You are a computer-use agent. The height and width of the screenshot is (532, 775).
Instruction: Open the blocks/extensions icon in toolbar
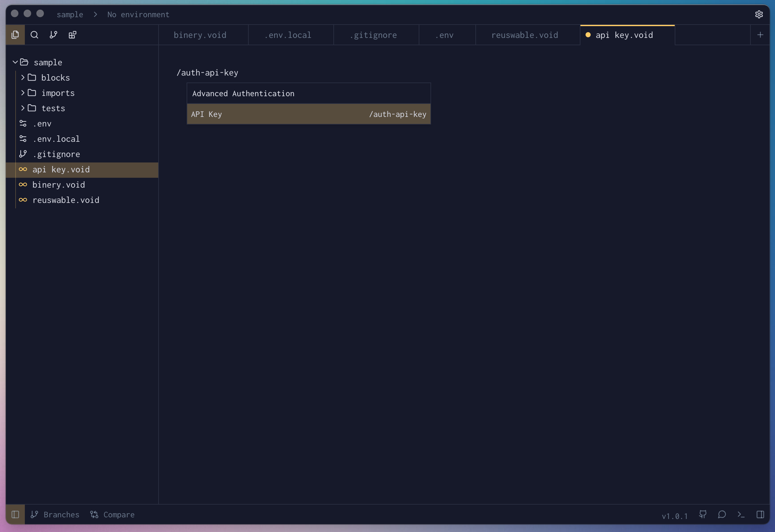click(x=72, y=35)
